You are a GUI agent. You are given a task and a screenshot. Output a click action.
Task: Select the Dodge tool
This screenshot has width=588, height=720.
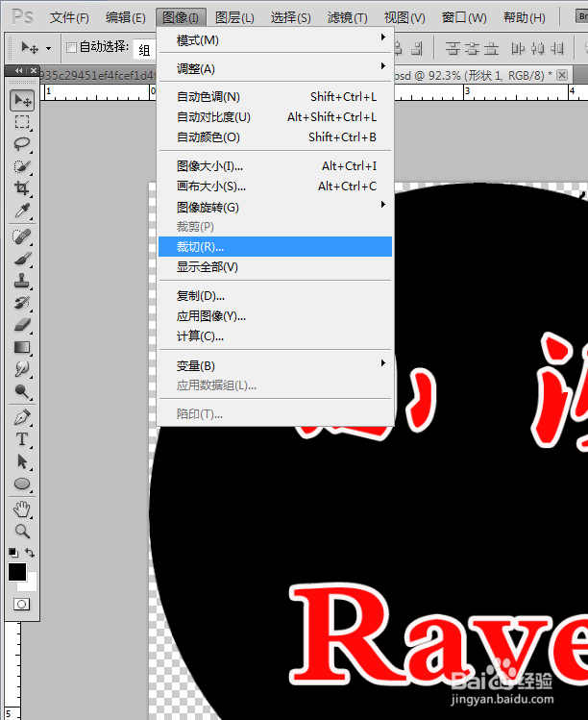coord(22,391)
